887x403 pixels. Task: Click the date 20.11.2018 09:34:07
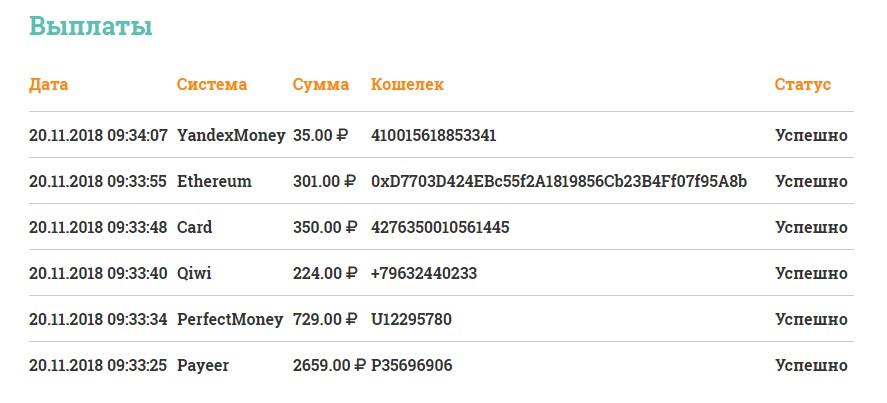click(x=98, y=135)
